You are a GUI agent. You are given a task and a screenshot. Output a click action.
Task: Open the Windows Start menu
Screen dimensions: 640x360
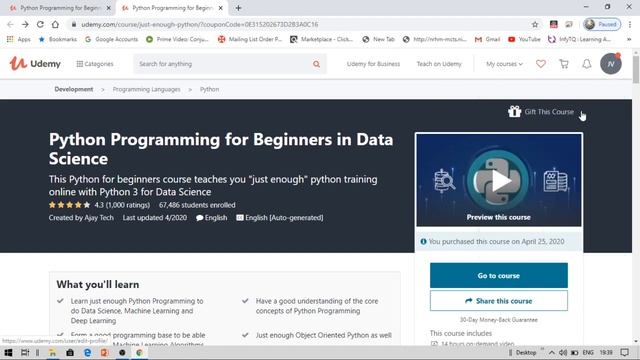point(8,353)
